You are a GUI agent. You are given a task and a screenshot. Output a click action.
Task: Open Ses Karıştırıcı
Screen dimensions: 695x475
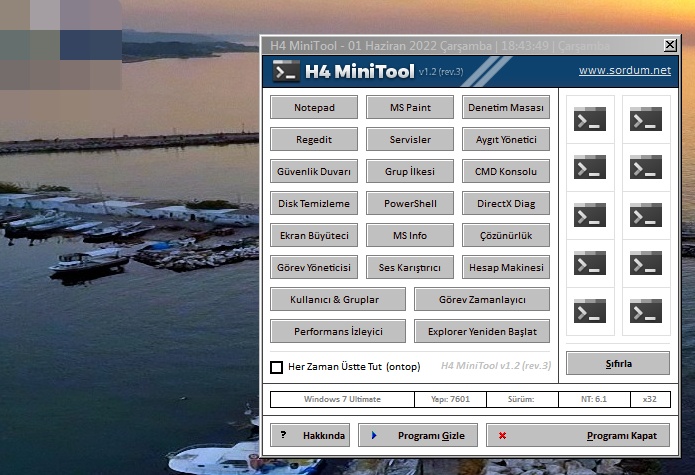tap(410, 267)
